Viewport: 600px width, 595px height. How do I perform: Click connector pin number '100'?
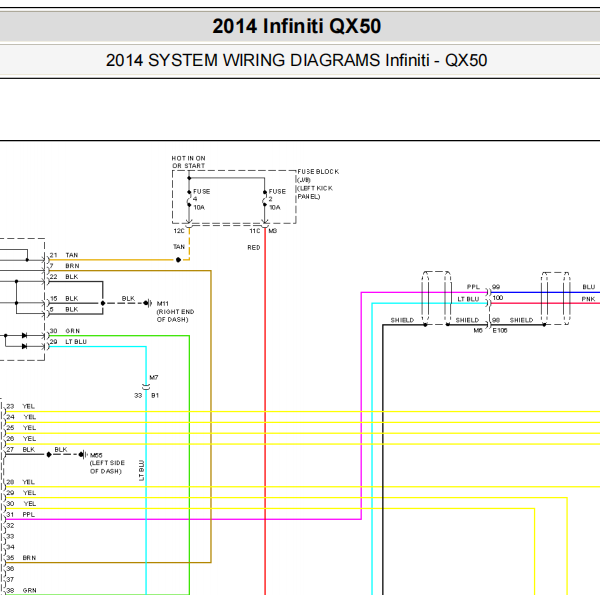pyautogui.click(x=497, y=298)
